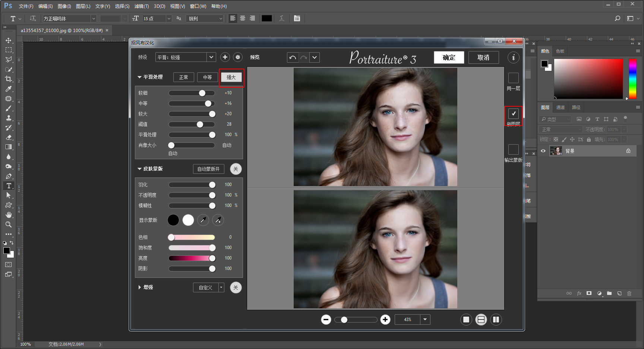Select the Gradient tool
644x349 pixels.
point(9,147)
